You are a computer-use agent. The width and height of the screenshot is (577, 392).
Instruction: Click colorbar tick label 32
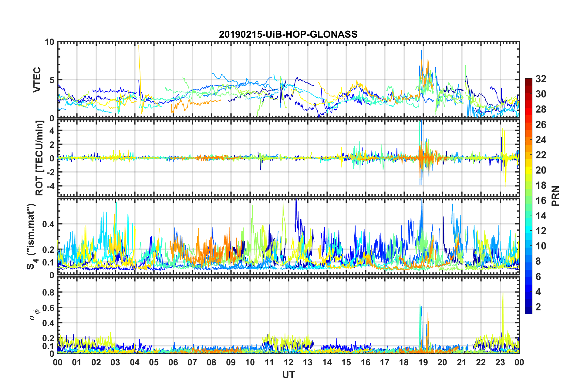(540, 79)
